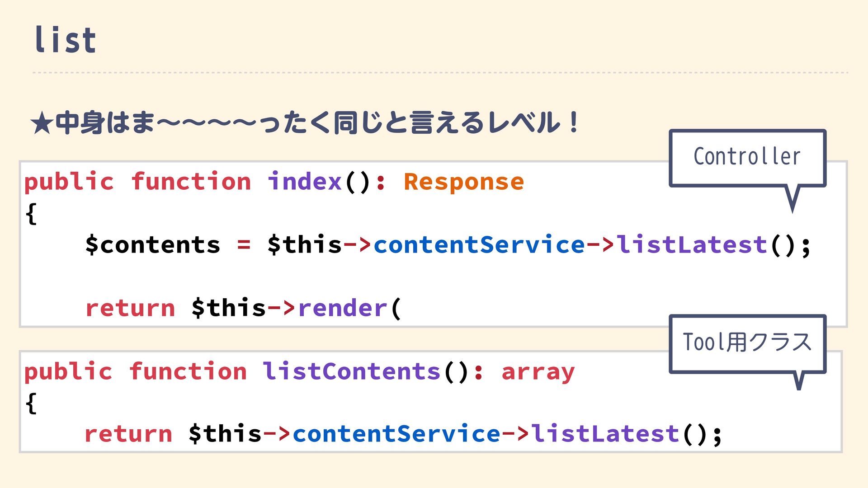Click the 'index' function name
Image resolution: width=868 pixels, height=488 pixels.
(x=305, y=182)
